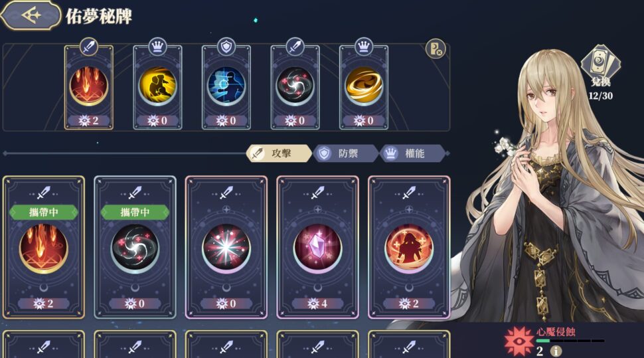The height and width of the screenshot is (358, 644).
Task: Open the 兌換 exchange card icon
Action: point(600,66)
